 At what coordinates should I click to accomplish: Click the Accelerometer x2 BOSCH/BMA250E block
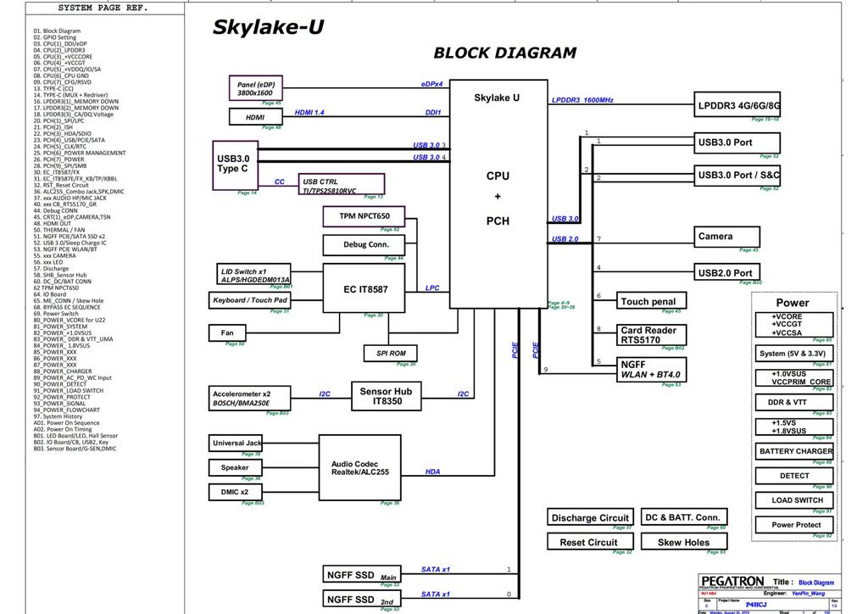(x=250, y=398)
